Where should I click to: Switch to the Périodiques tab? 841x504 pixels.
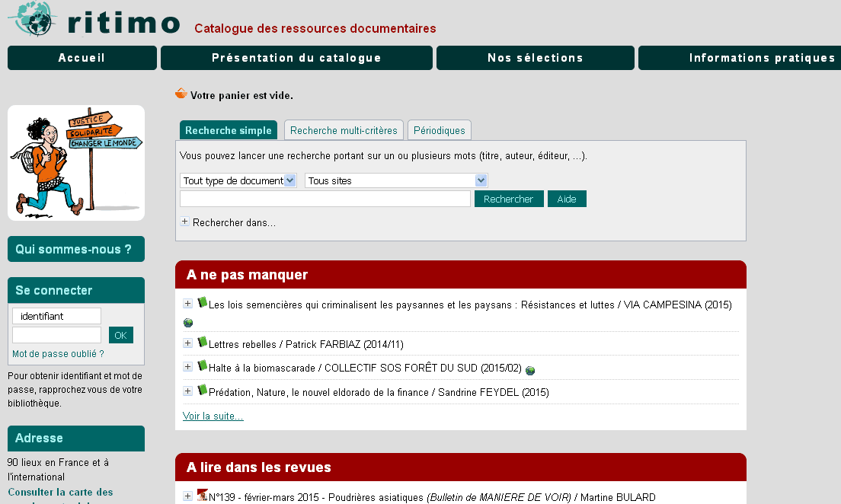439,130
